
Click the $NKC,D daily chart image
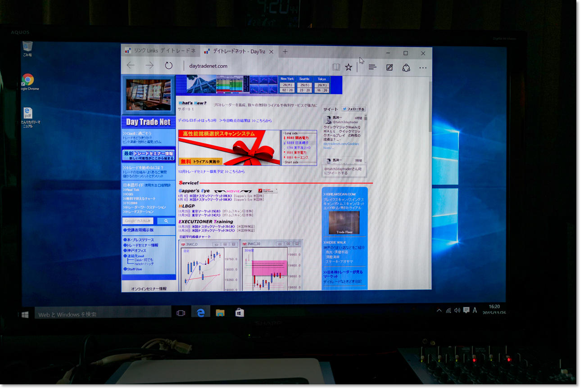[209, 266]
